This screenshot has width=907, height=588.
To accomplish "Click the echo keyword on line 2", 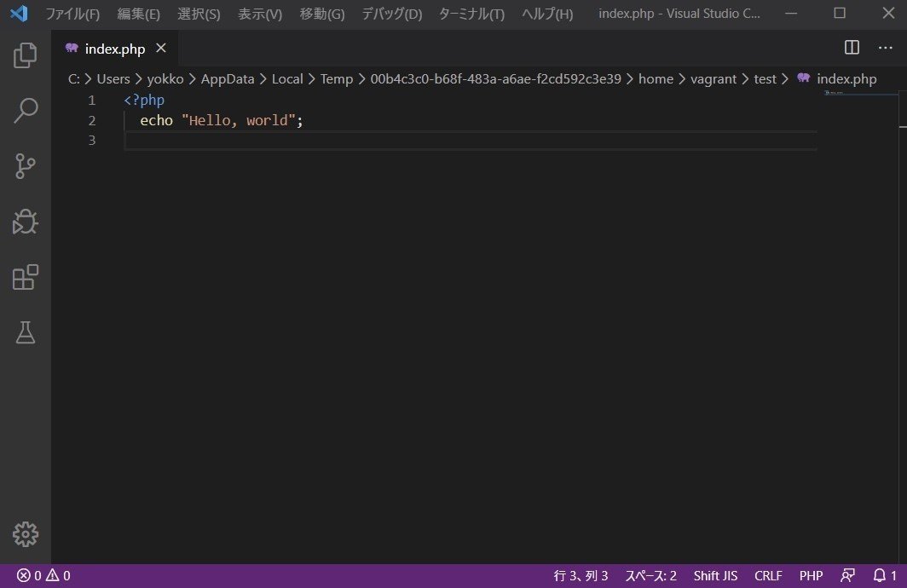I will click(156, 120).
